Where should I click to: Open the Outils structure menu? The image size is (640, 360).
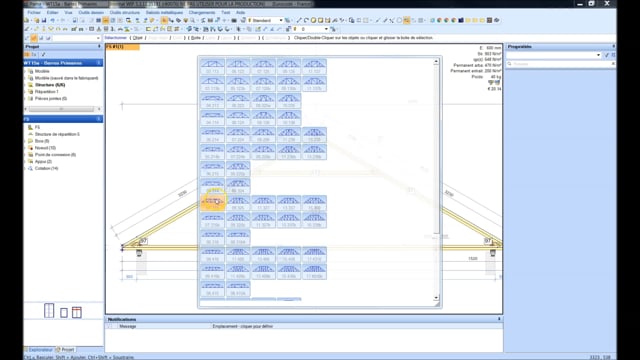pyautogui.click(x=124, y=13)
